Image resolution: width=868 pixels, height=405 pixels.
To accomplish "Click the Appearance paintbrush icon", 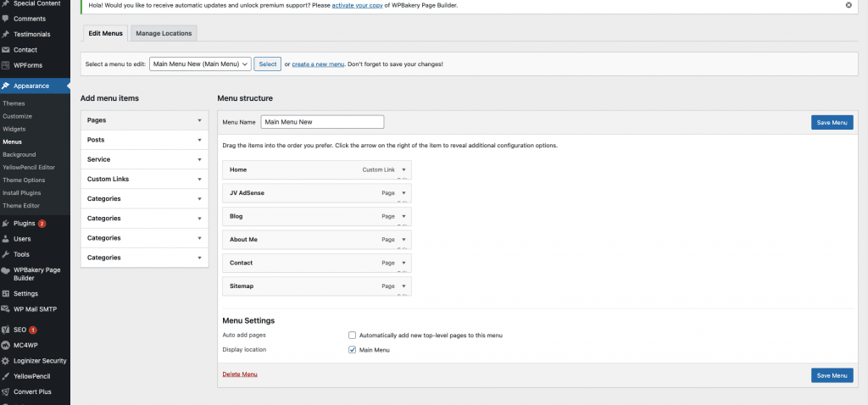I will click(6, 86).
